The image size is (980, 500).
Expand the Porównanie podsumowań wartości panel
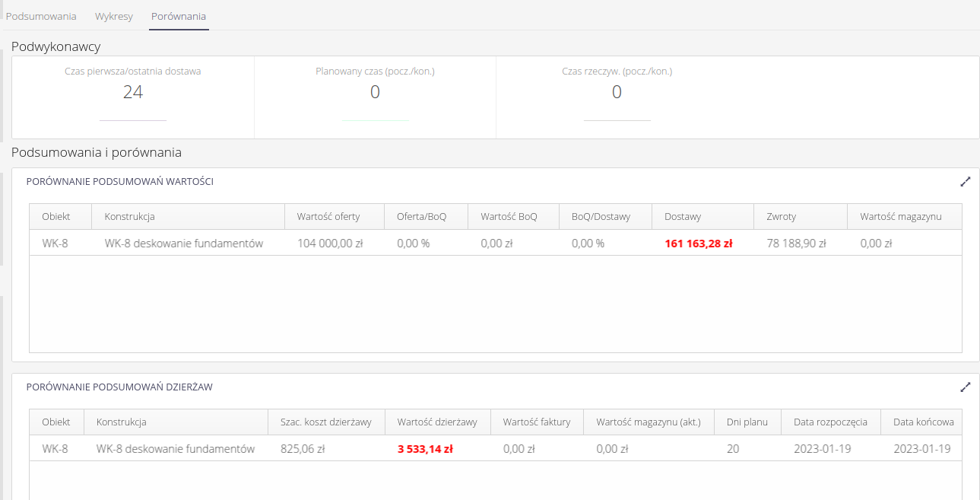pyautogui.click(x=965, y=181)
